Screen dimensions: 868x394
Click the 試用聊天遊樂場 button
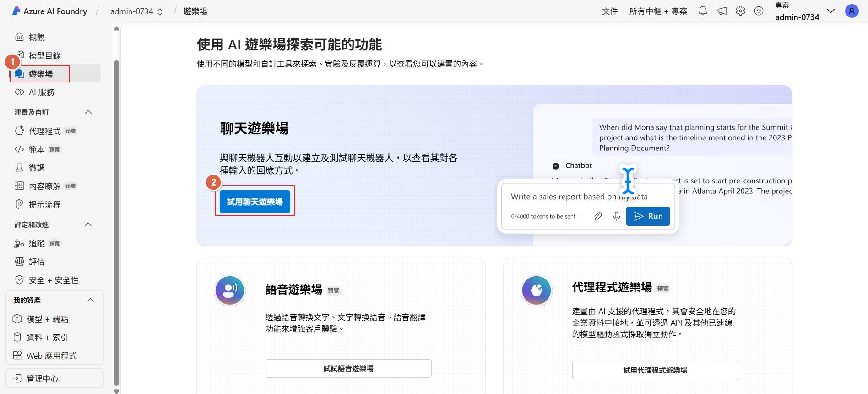255,202
